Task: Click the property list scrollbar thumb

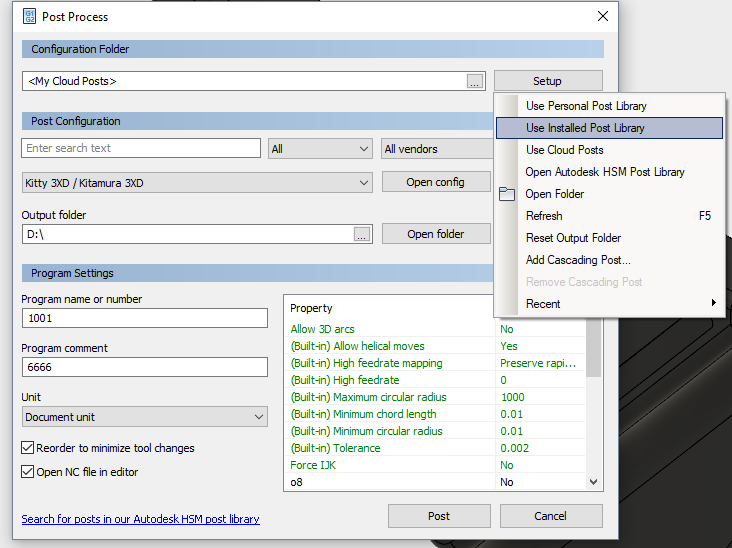Action: pyautogui.click(x=594, y=348)
